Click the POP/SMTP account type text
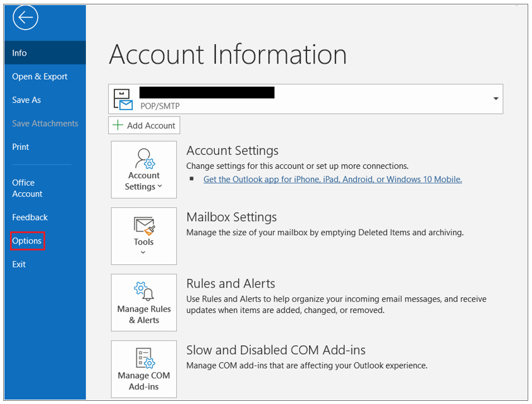The height and width of the screenshot is (404, 532). 160,106
